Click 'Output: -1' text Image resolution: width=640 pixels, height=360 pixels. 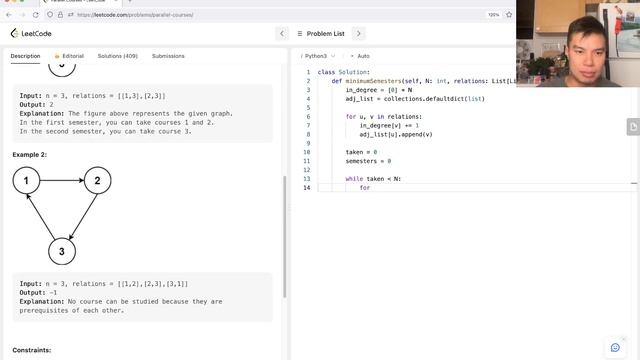tap(38, 293)
